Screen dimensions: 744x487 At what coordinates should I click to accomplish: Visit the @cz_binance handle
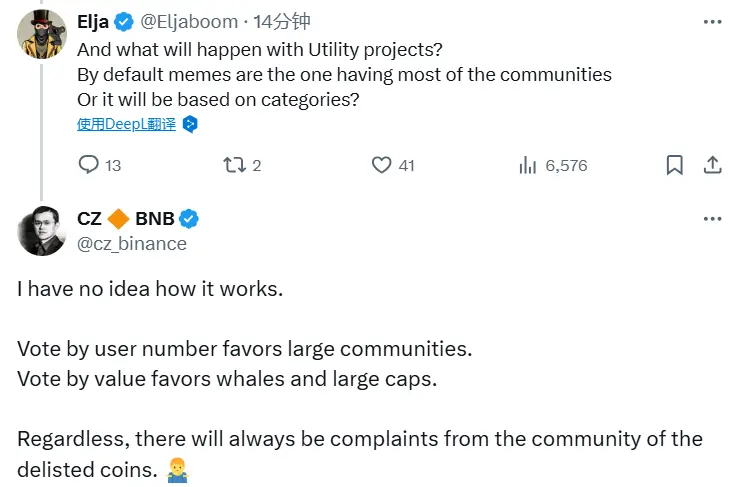(x=131, y=243)
